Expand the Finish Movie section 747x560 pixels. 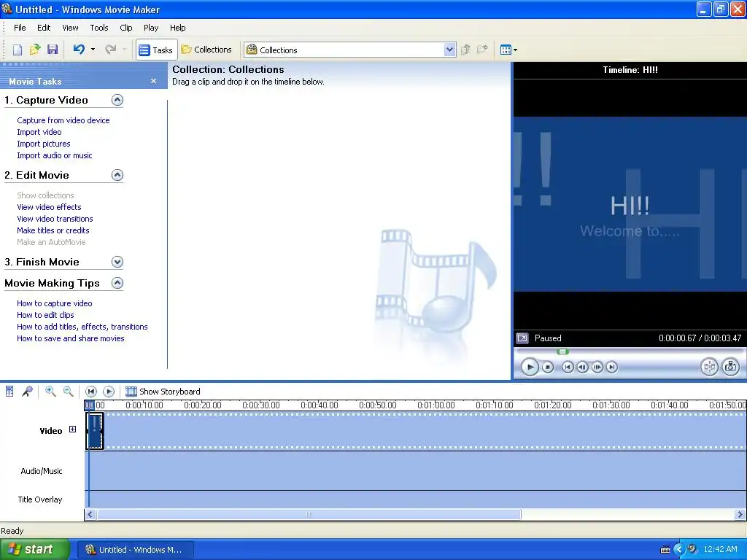pyautogui.click(x=117, y=262)
